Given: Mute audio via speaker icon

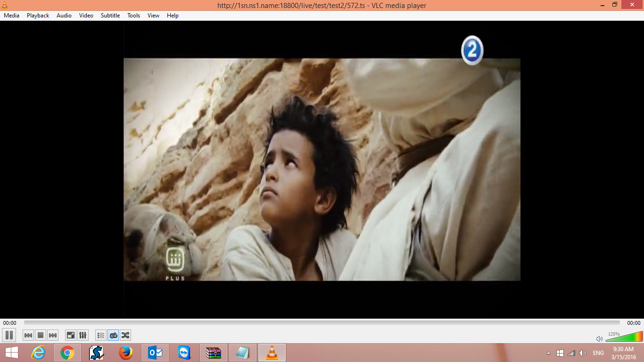Looking at the screenshot, I should click(x=599, y=338).
